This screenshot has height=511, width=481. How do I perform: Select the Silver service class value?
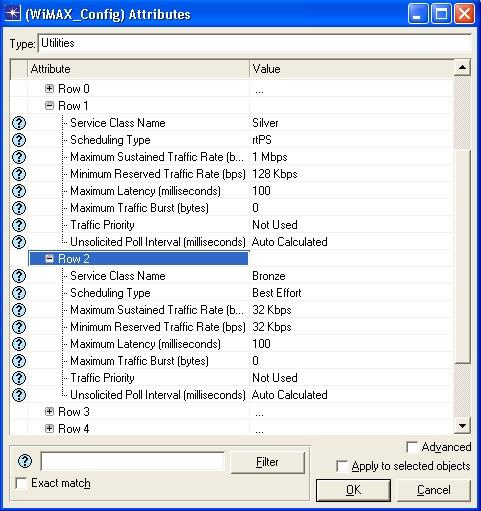[x=265, y=123]
